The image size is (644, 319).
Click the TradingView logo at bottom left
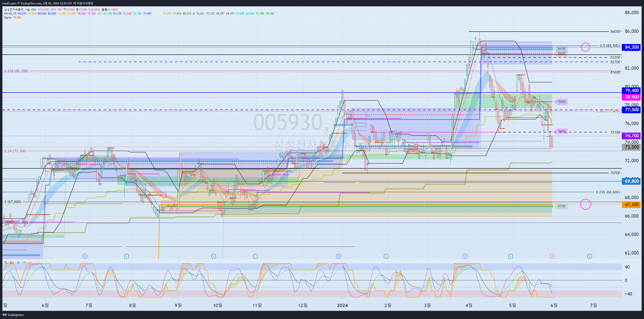click(13, 315)
